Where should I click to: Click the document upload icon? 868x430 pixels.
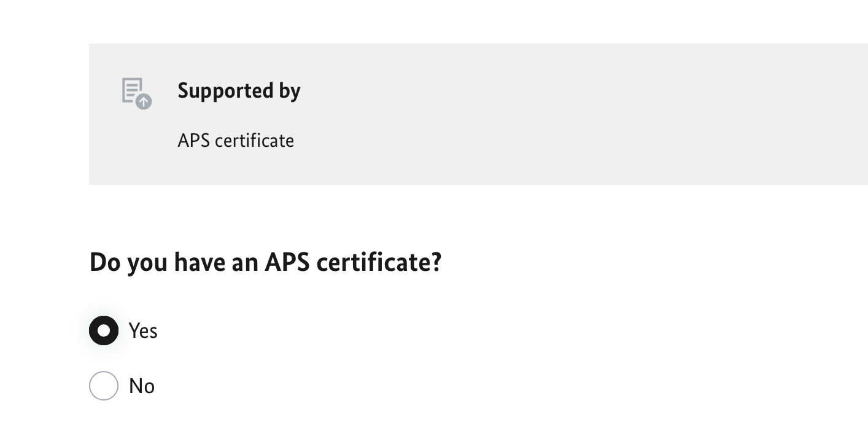pos(136,93)
